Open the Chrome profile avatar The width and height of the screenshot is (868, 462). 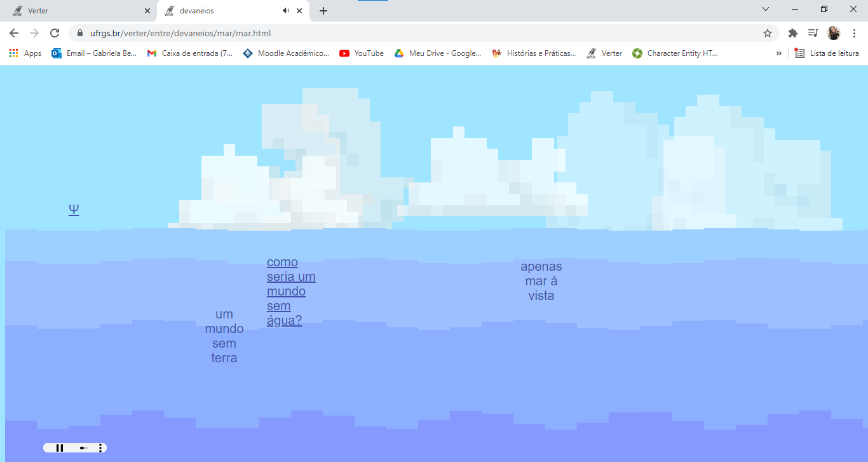point(834,33)
